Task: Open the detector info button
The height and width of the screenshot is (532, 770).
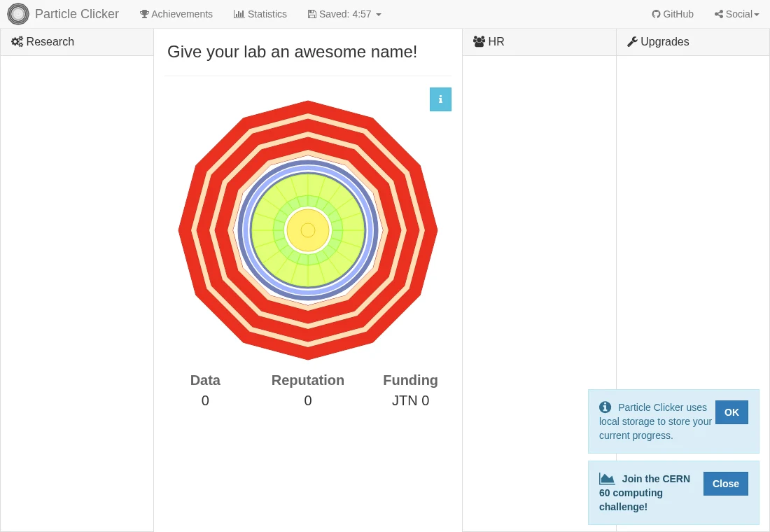Action: pyautogui.click(x=440, y=99)
